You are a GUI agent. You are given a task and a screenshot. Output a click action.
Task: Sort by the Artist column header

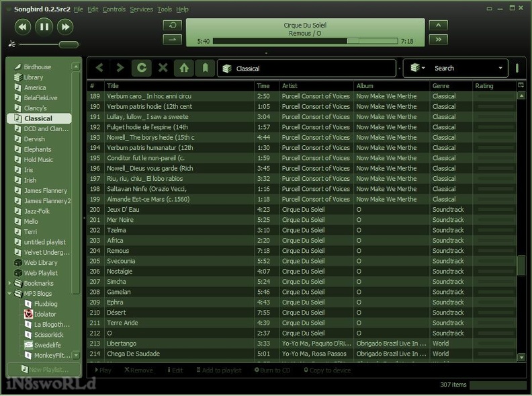pyautogui.click(x=316, y=86)
